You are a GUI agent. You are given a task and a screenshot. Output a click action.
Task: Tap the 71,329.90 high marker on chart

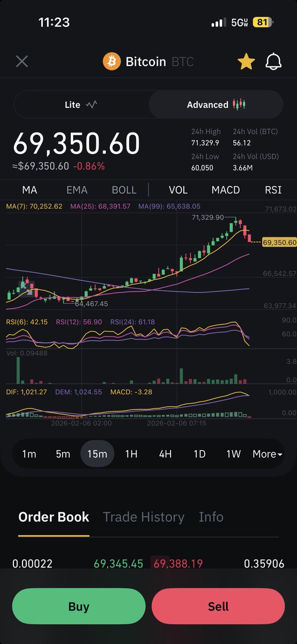[207, 217]
